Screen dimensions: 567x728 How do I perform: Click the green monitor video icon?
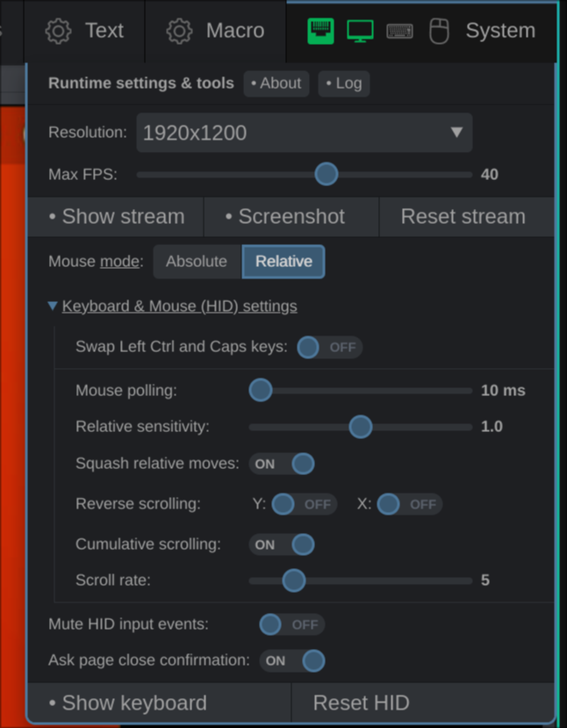click(360, 31)
